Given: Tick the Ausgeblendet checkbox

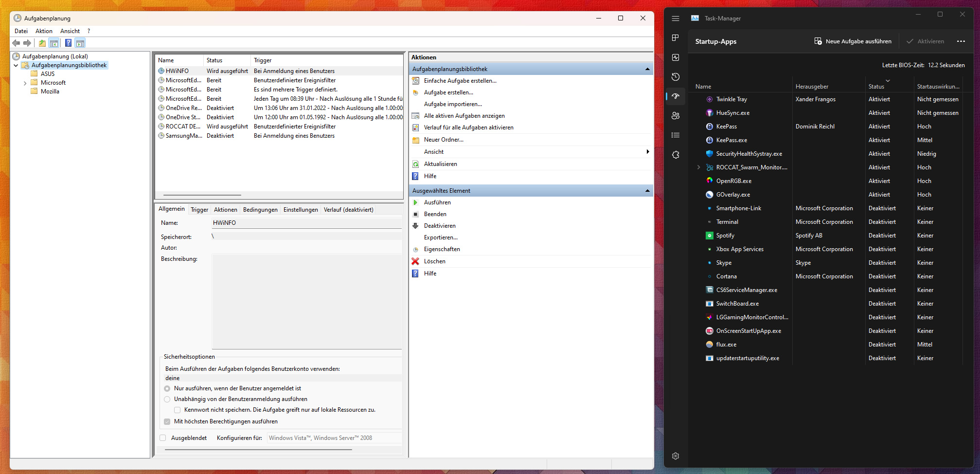Looking at the screenshot, I should 163,438.
